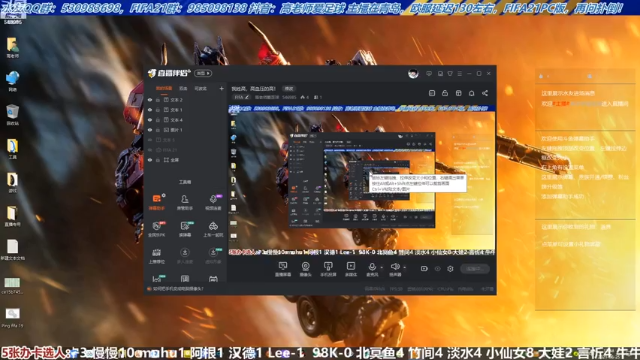The image size is (640, 360).
Task: Open the hamburger menu in title bar
Action: [x=460, y=73]
